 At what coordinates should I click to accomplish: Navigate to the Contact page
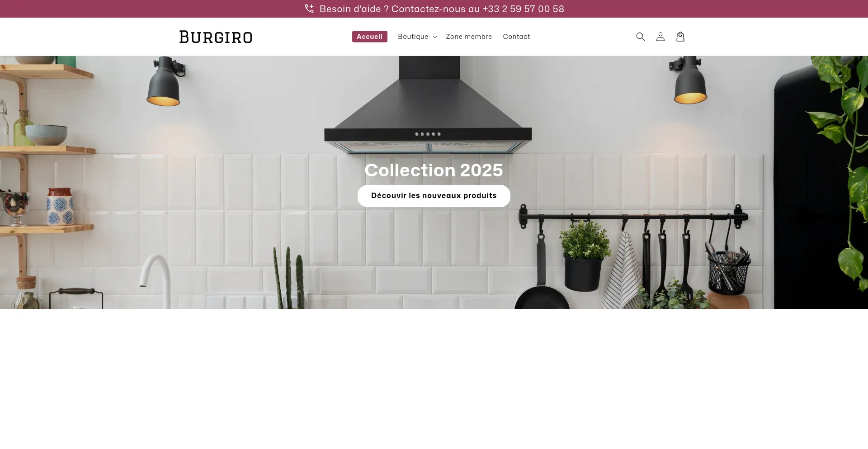tap(516, 37)
